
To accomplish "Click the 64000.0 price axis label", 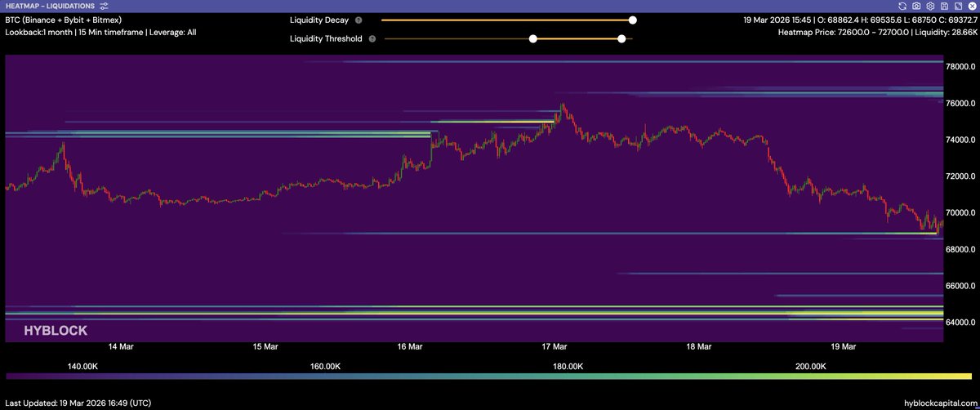I will click(x=960, y=323).
